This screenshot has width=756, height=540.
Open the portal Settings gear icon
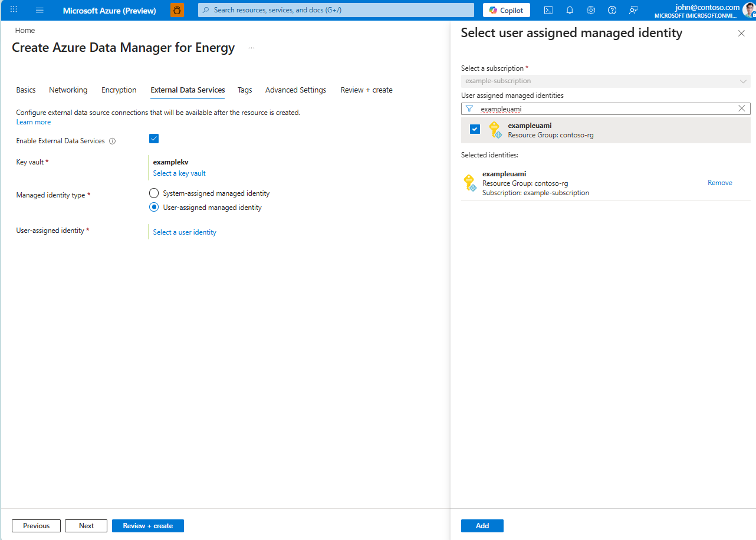pyautogui.click(x=591, y=10)
